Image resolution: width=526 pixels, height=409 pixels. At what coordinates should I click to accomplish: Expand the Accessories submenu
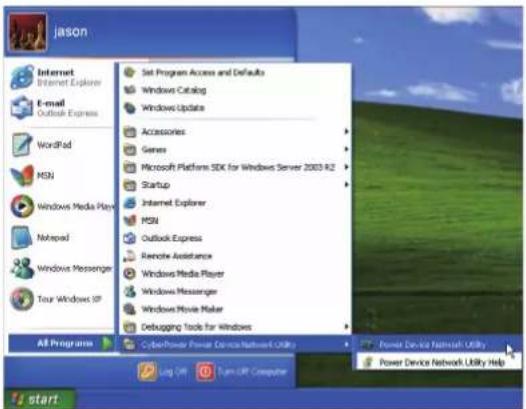tap(235, 132)
